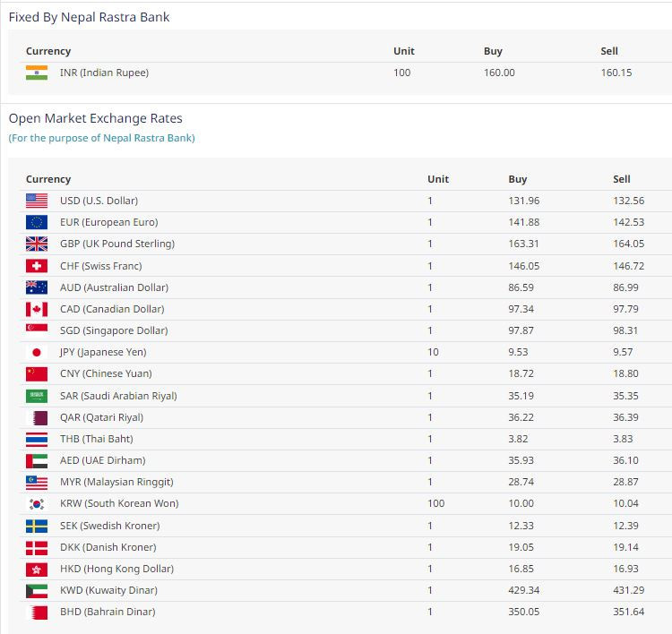The height and width of the screenshot is (634, 672).
Task: Click the AUD sell rate 86.99
Action: 625,287
